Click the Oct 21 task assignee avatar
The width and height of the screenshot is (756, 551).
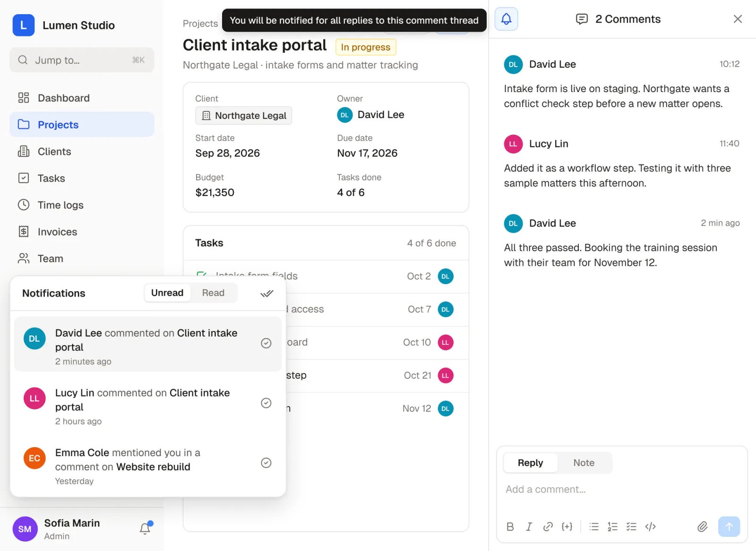[446, 375]
